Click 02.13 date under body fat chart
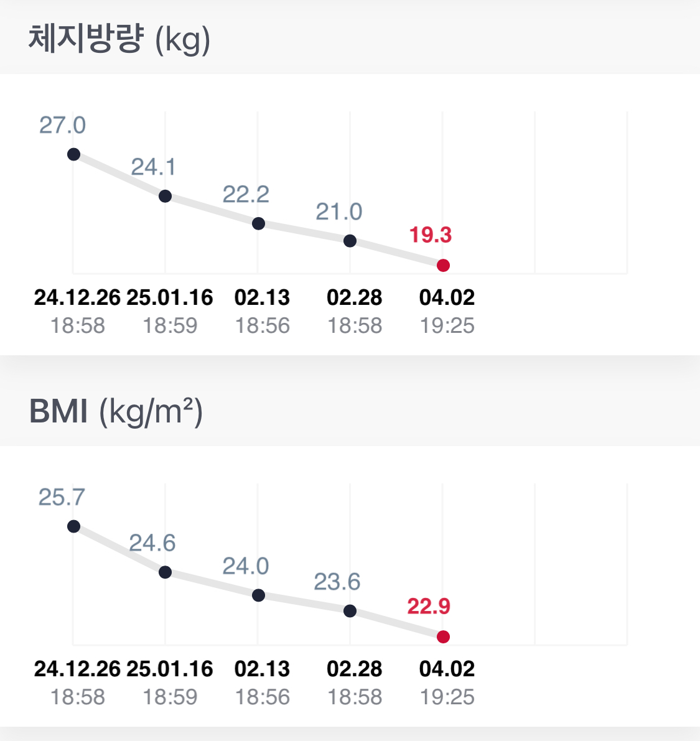The width and height of the screenshot is (700, 741). (262, 297)
